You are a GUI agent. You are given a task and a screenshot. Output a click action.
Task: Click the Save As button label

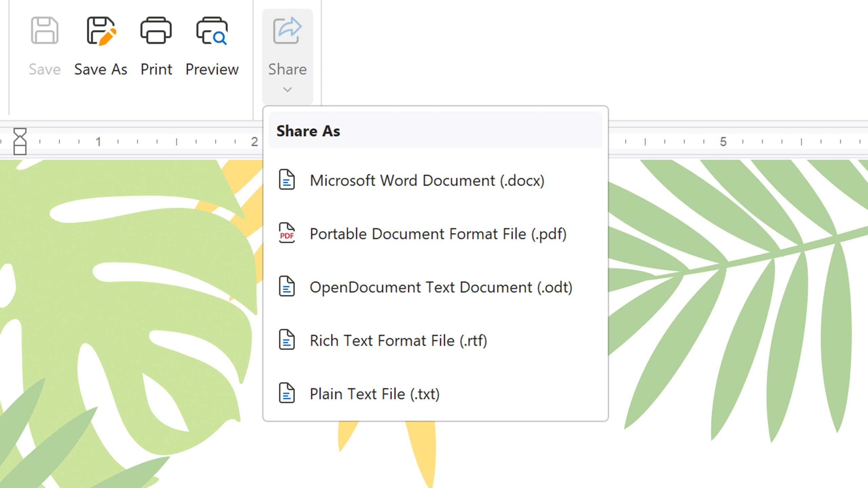101,69
